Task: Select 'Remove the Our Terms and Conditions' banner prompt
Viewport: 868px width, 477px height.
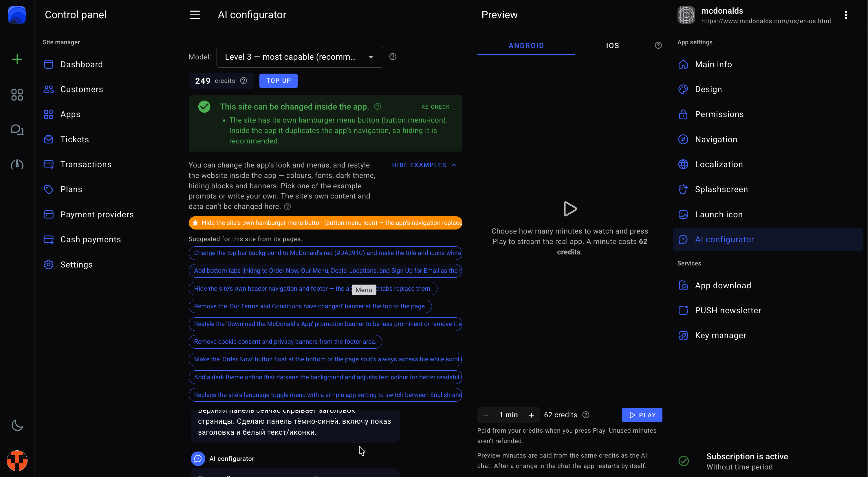Action: (310, 306)
